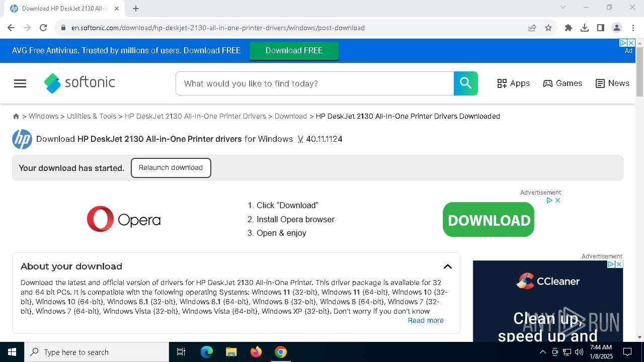This screenshot has width=644, height=362.
Task: Click the page vertical scrollbar
Action: (x=640, y=71)
